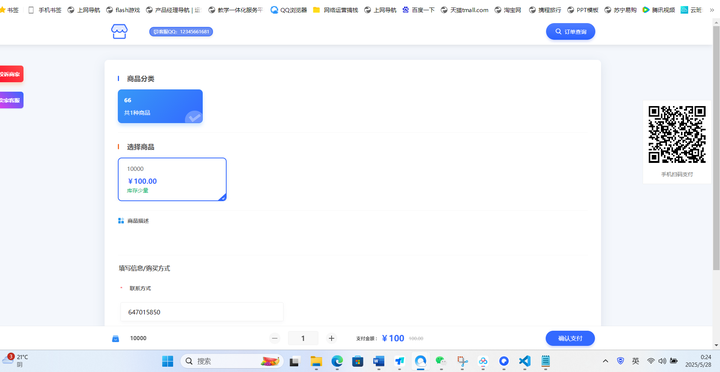The width and height of the screenshot is (720, 372).
Task: Open File Explorer from the taskbar
Action: pos(316,361)
